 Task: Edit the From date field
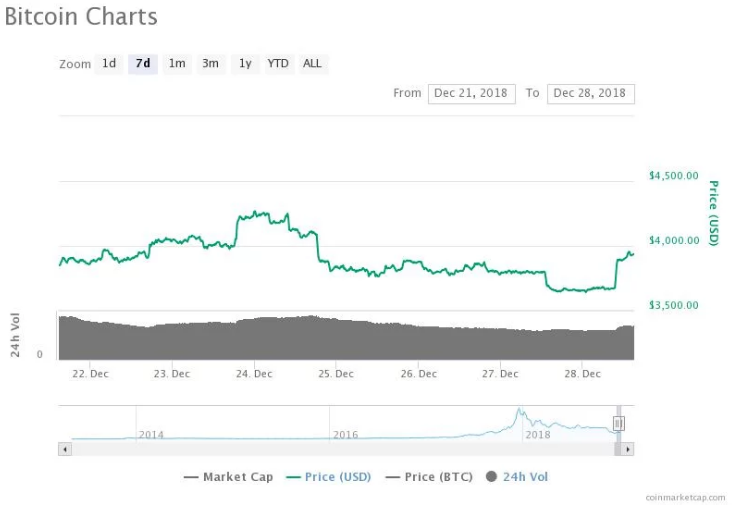point(471,94)
